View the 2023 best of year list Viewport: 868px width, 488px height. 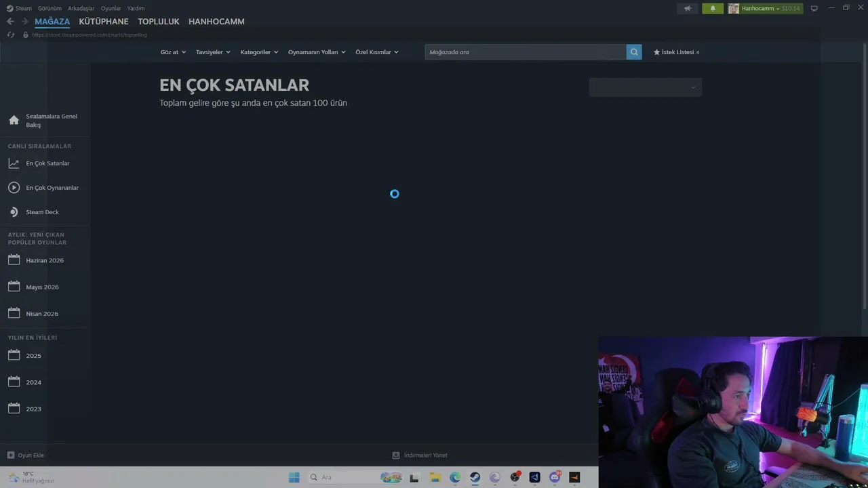(34, 409)
